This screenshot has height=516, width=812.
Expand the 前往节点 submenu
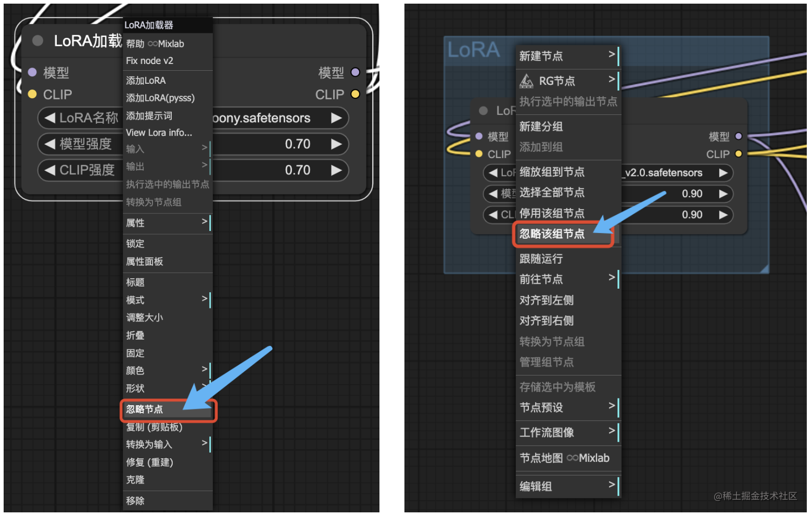click(568, 279)
